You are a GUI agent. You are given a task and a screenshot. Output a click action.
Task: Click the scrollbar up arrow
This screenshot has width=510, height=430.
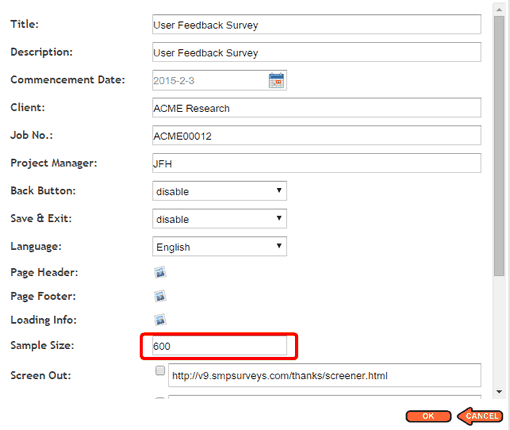point(499,10)
